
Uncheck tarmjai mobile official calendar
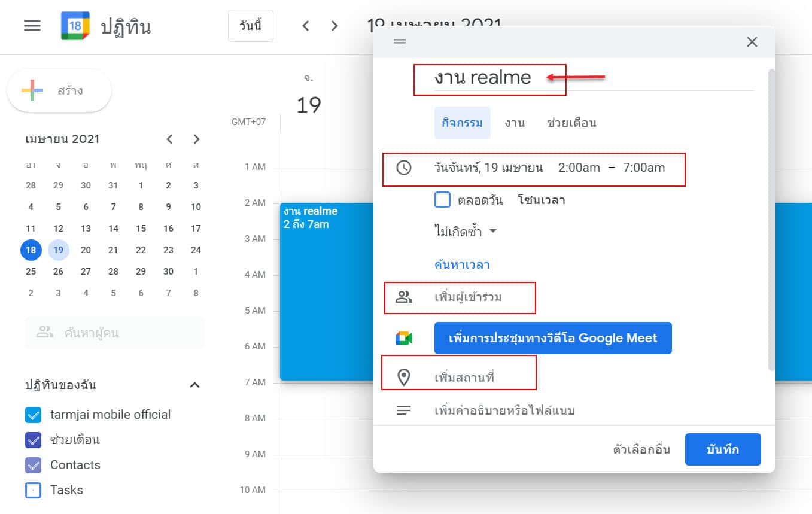33,415
